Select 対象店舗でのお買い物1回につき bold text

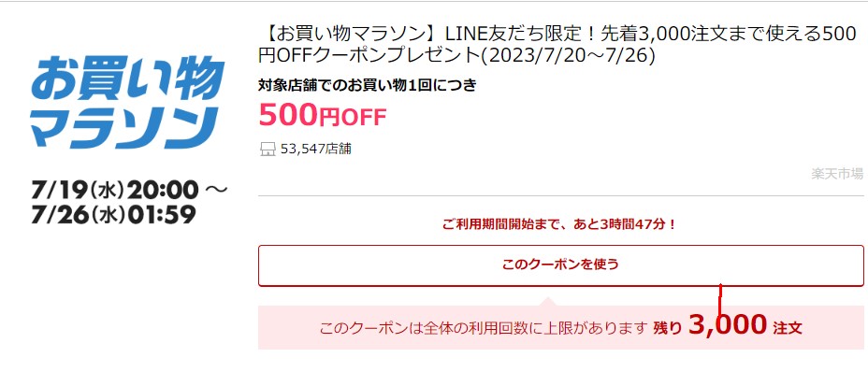(368, 86)
